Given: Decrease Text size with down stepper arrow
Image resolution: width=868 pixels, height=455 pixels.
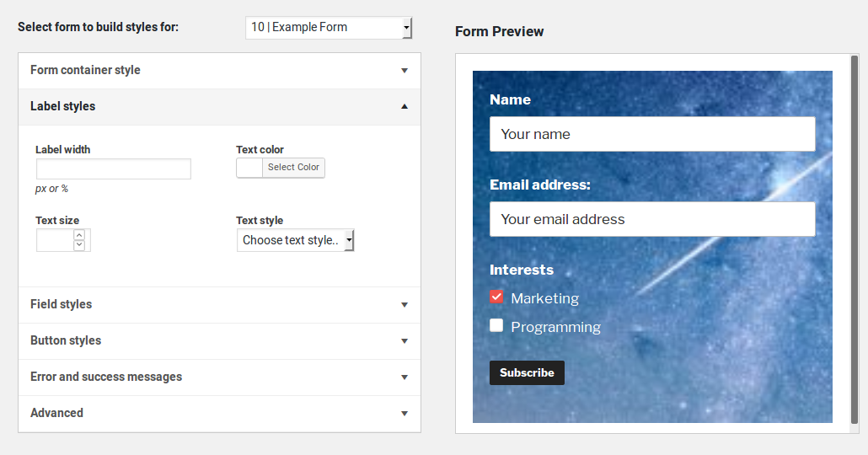Looking at the screenshot, I should (79, 245).
